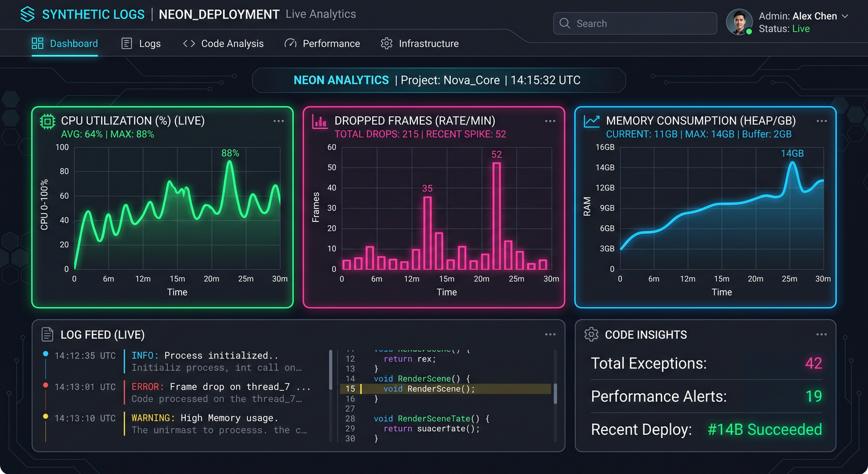Open CPU Utilization card options menu
The image size is (868, 474).
click(x=278, y=122)
